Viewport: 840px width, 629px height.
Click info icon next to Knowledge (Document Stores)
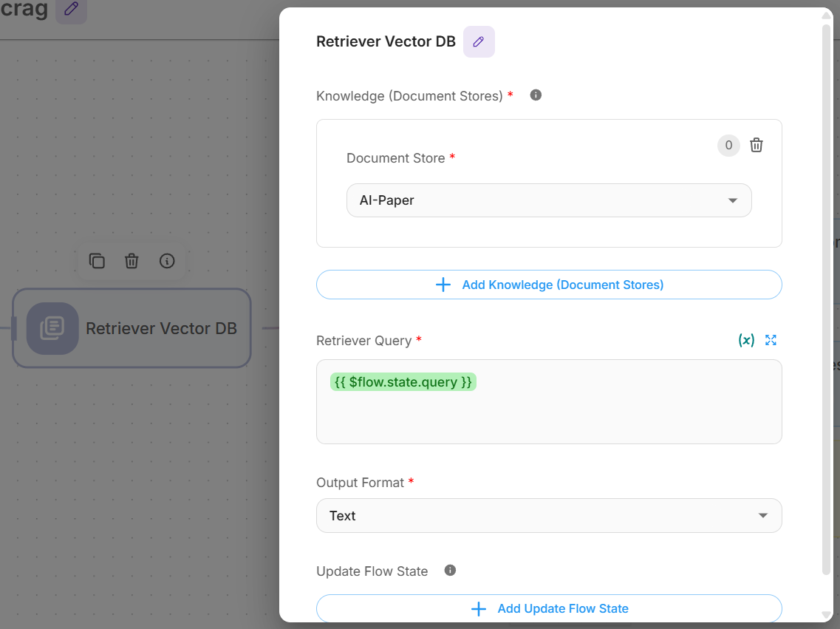point(536,95)
